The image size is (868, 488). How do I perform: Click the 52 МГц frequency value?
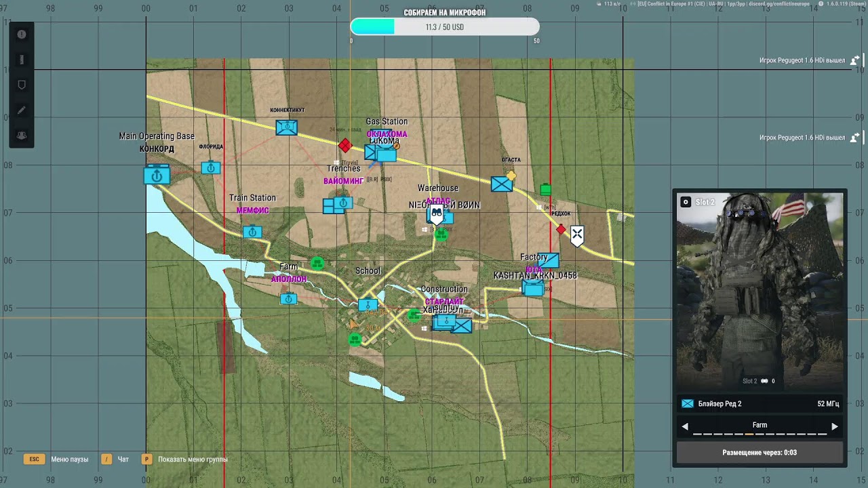point(828,404)
